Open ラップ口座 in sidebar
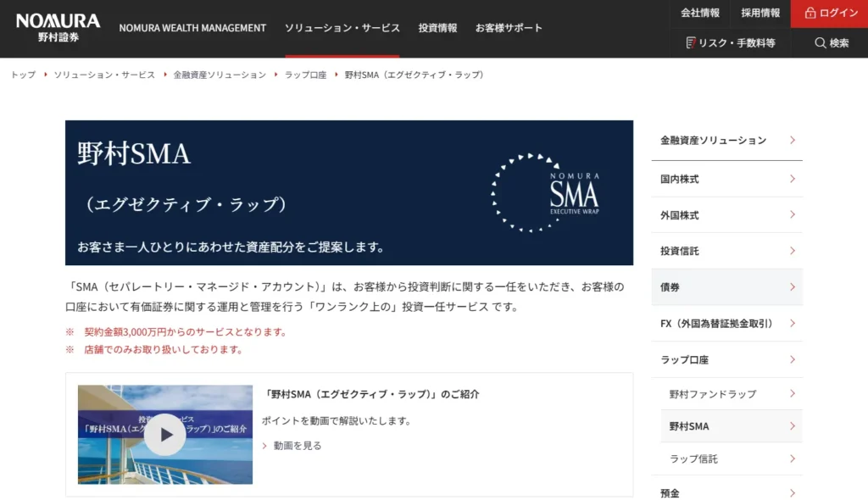 pos(726,359)
